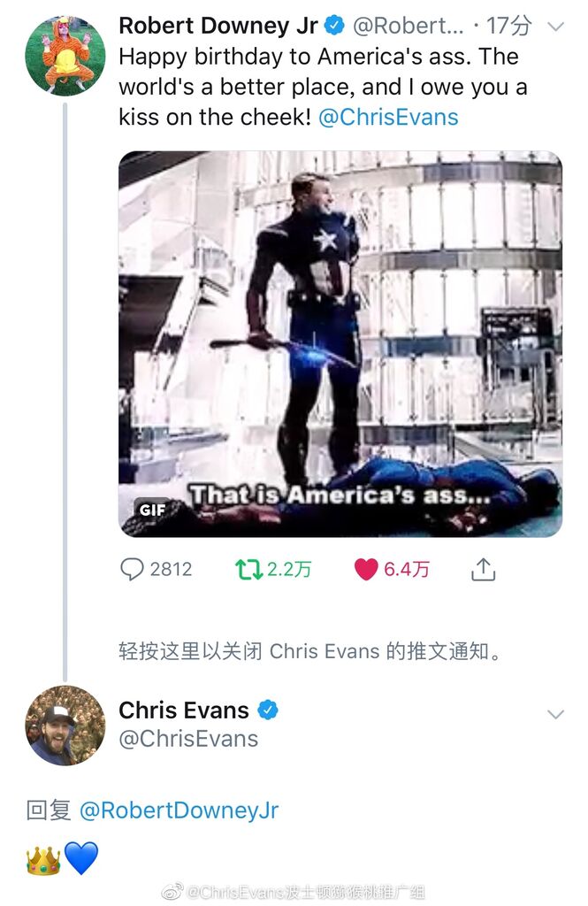
Task: Play the America's ass GIF
Action: coord(340,344)
